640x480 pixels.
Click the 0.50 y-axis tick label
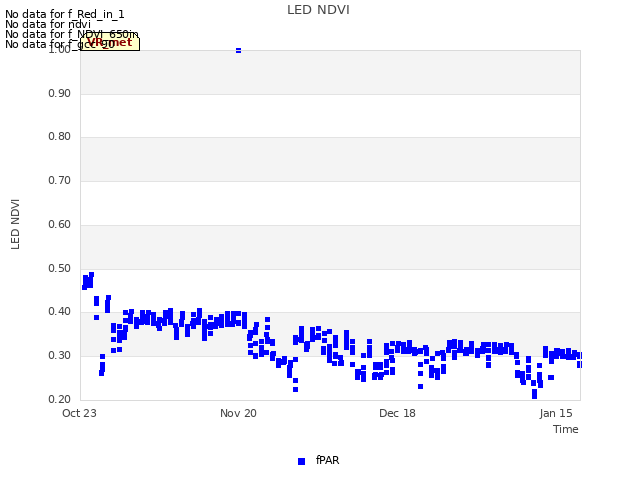[x=60, y=269]
